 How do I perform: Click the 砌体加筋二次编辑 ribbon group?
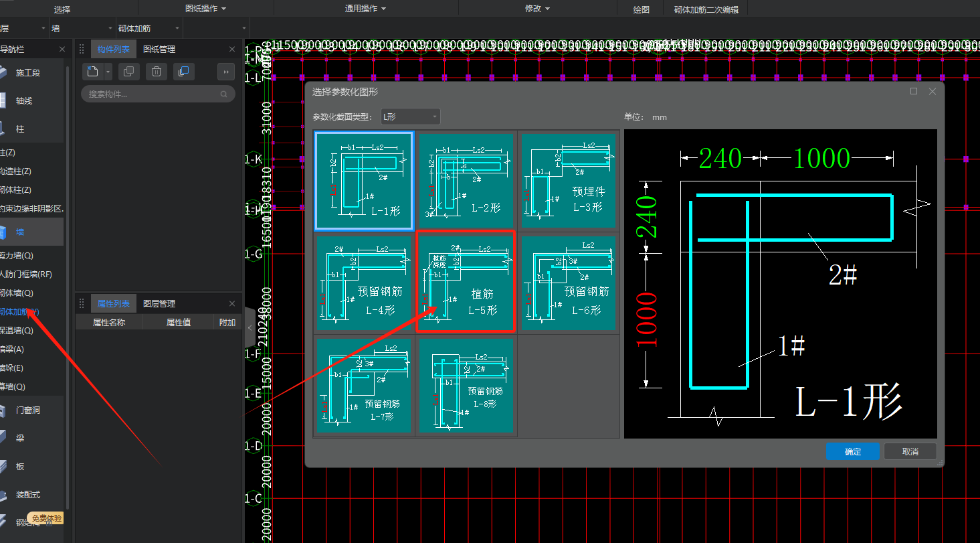click(x=706, y=9)
